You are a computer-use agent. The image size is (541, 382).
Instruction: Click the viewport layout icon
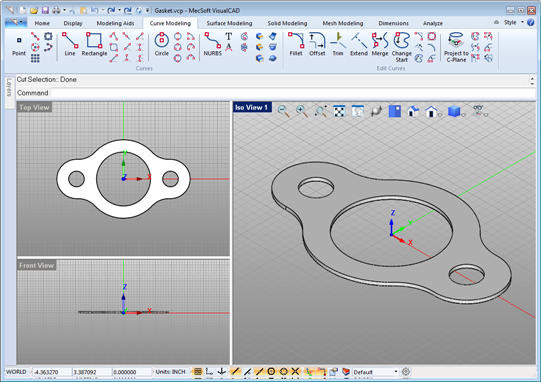pos(395,111)
